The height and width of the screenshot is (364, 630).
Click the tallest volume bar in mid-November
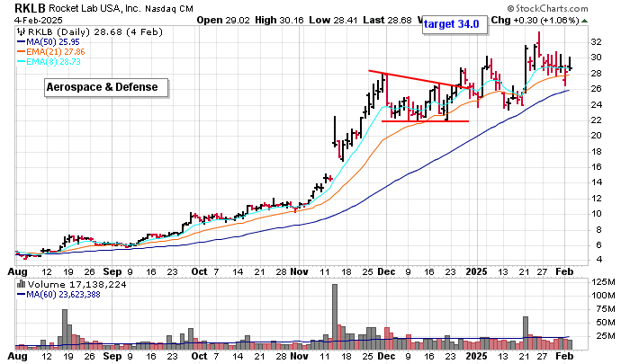click(x=335, y=316)
